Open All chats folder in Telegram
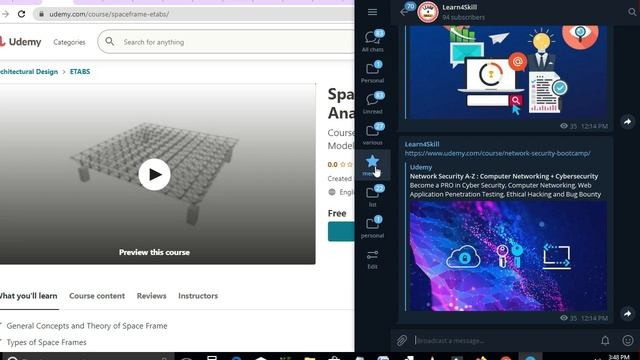640x360 pixels. pyautogui.click(x=372, y=41)
